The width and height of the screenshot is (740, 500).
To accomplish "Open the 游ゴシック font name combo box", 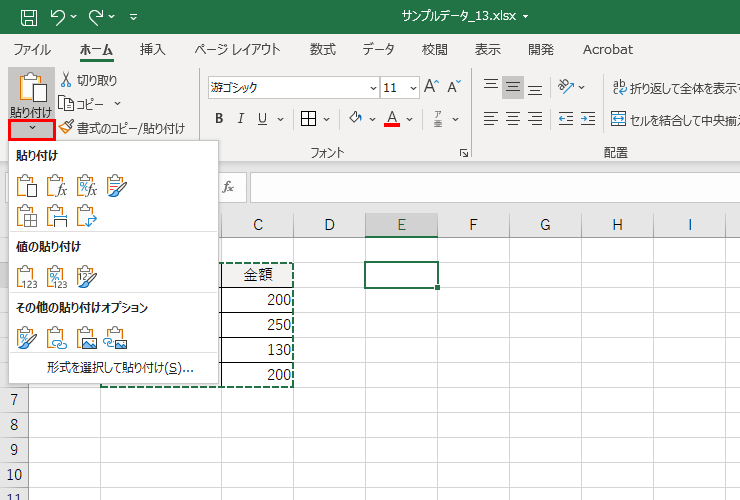I will (x=293, y=88).
